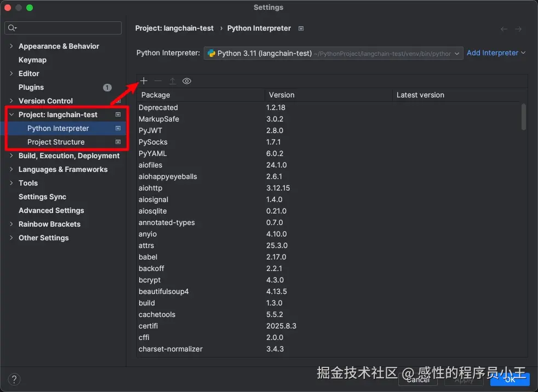Expand the Editor section chevron
Viewport: 538px width, 392px height.
click(x=12, y=73)
